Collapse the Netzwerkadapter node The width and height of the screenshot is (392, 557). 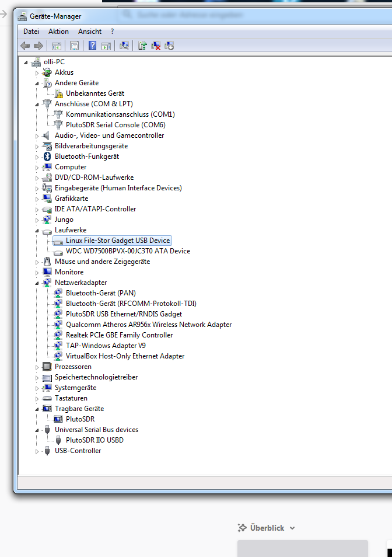(x=37, y=283)
